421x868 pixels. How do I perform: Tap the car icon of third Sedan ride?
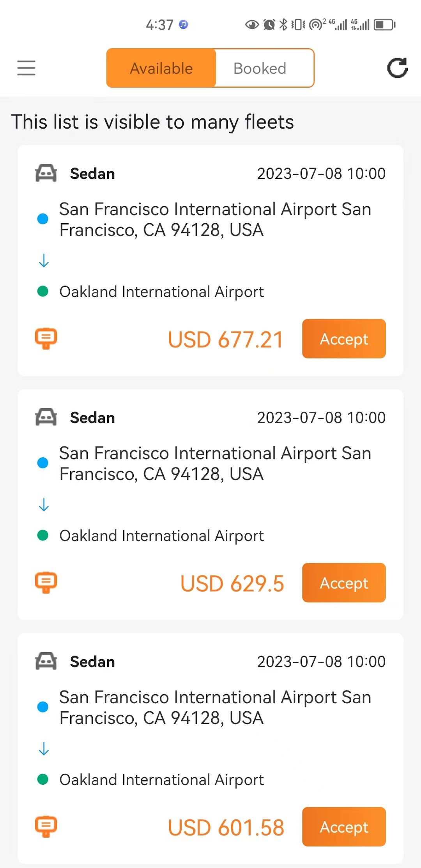pos(46,662)
